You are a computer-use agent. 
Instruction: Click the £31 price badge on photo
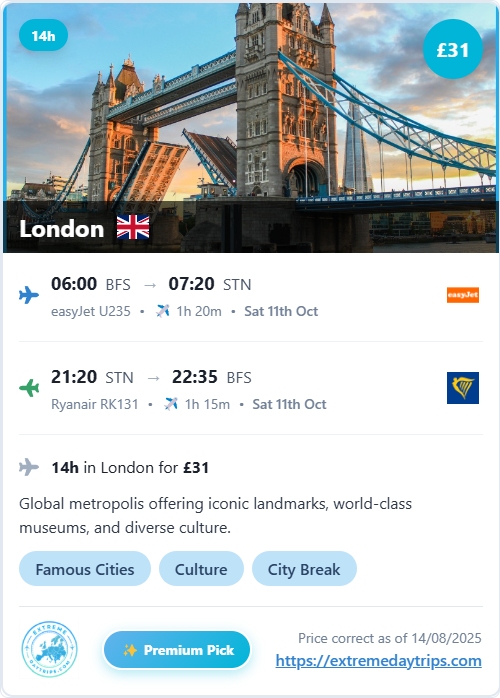pos(453,49)
